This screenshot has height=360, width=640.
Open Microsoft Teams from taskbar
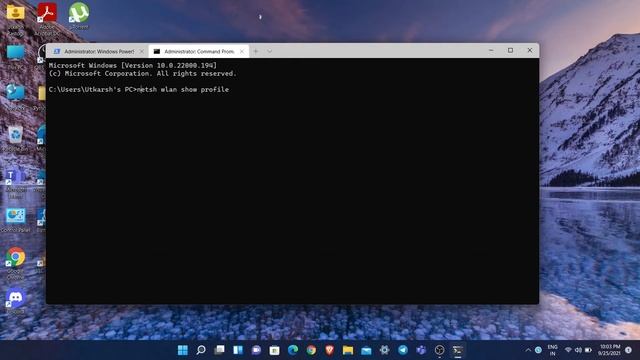pos(421,350)
